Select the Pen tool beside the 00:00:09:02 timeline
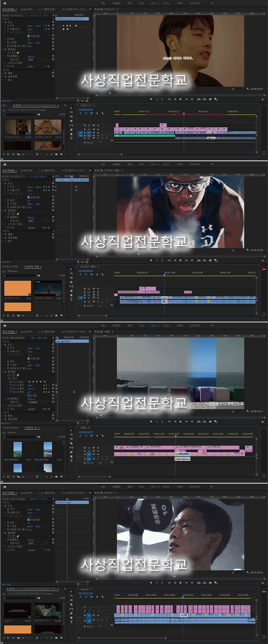268x644 pixels. 71,291
